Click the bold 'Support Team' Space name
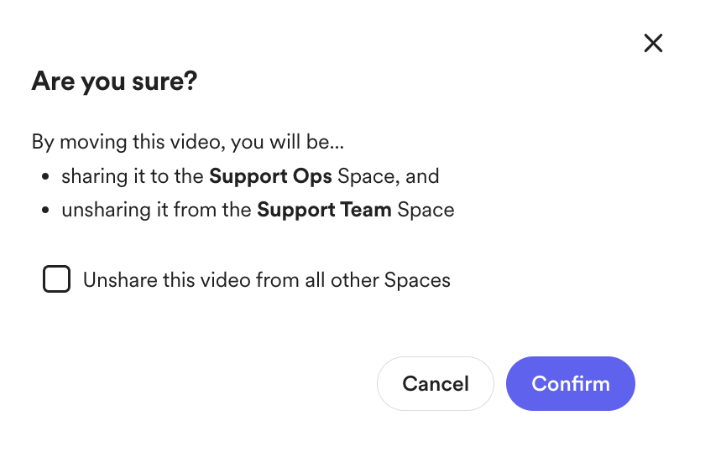 (x=324, y=210)
